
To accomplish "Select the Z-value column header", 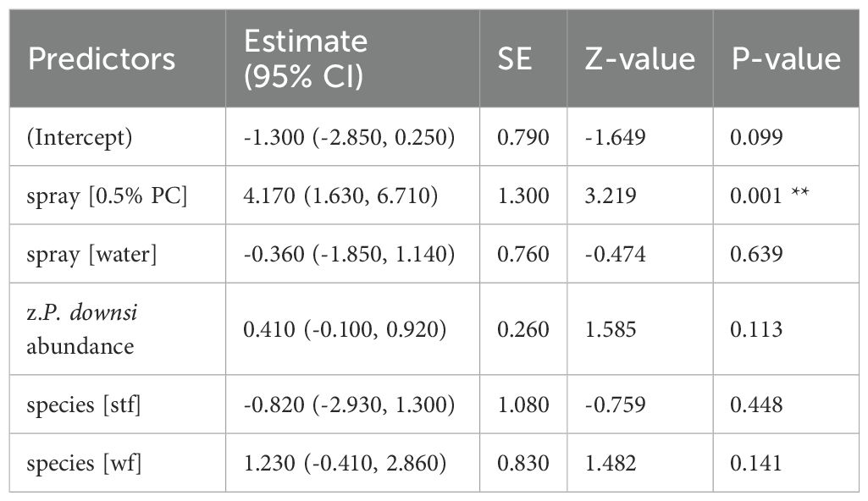I will (640, 58).
